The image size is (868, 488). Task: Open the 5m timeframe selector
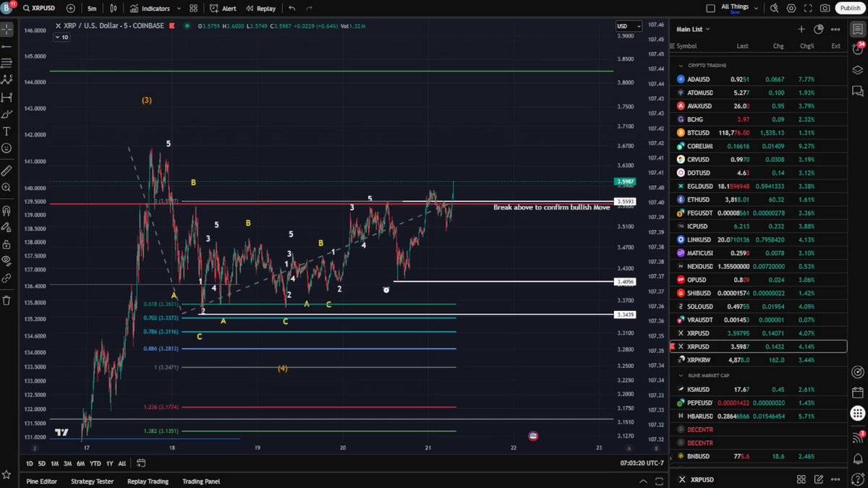coord(92,9)
